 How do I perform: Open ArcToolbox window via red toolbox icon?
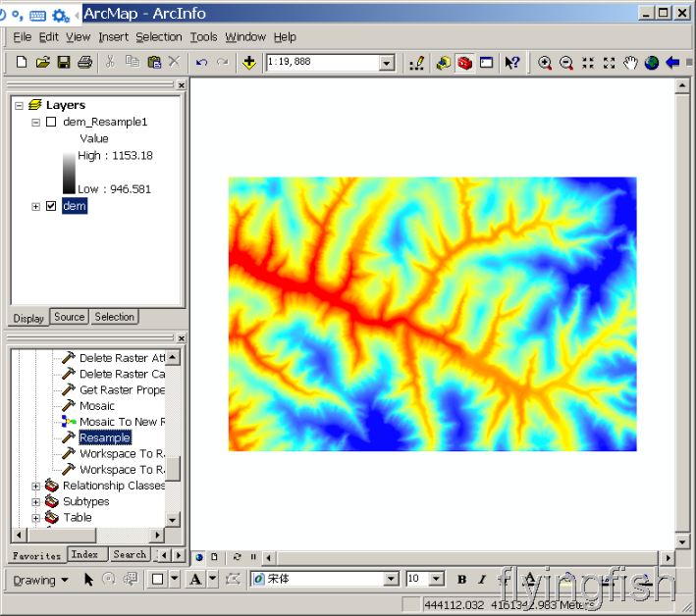point(464,63)
